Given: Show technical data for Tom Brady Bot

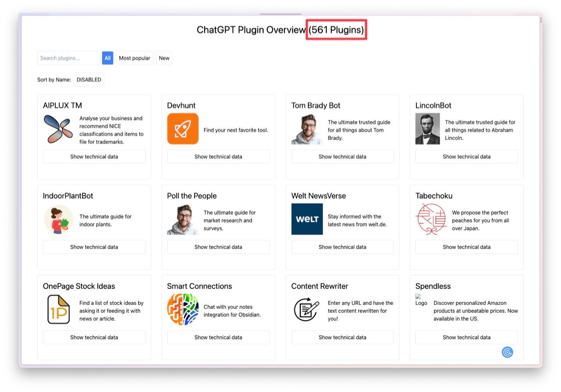Looking at the screenshot, I should point(343,157).
